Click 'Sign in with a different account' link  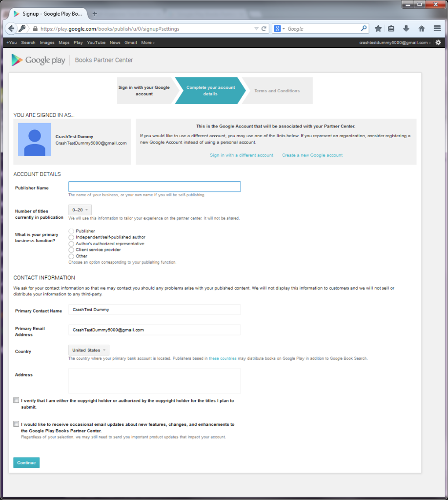pyautogui.click(x=242, y=155)
